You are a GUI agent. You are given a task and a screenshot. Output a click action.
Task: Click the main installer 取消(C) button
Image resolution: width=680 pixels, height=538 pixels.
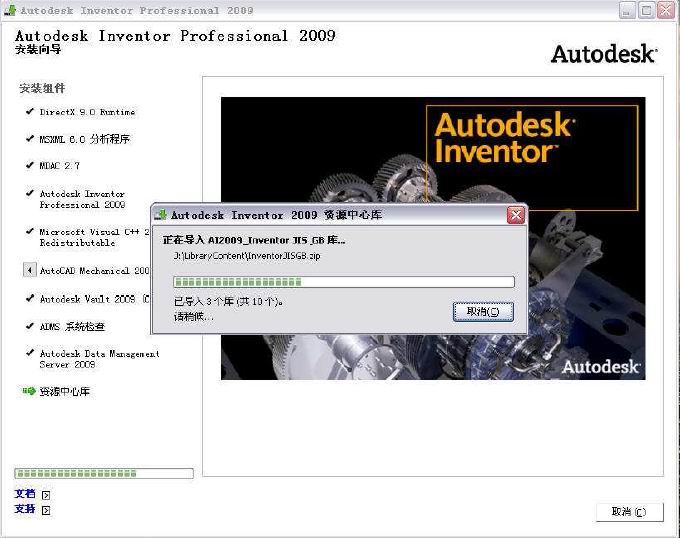(629, 512)
